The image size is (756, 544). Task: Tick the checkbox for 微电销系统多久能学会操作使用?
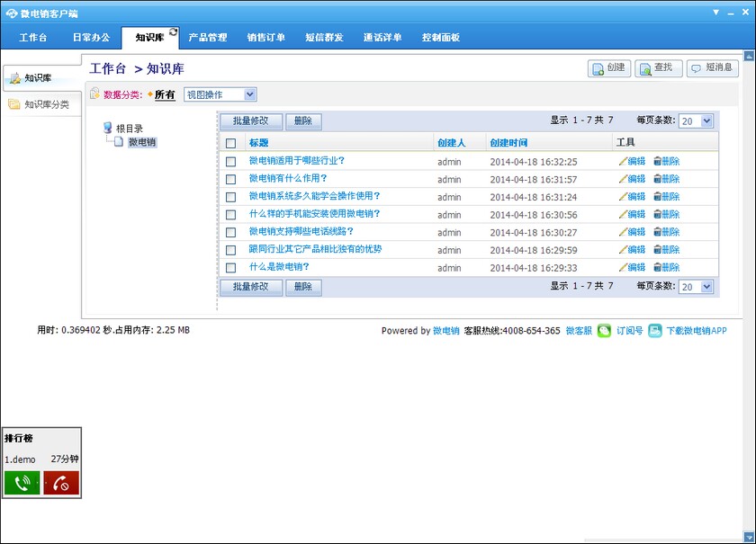(231, 197)
